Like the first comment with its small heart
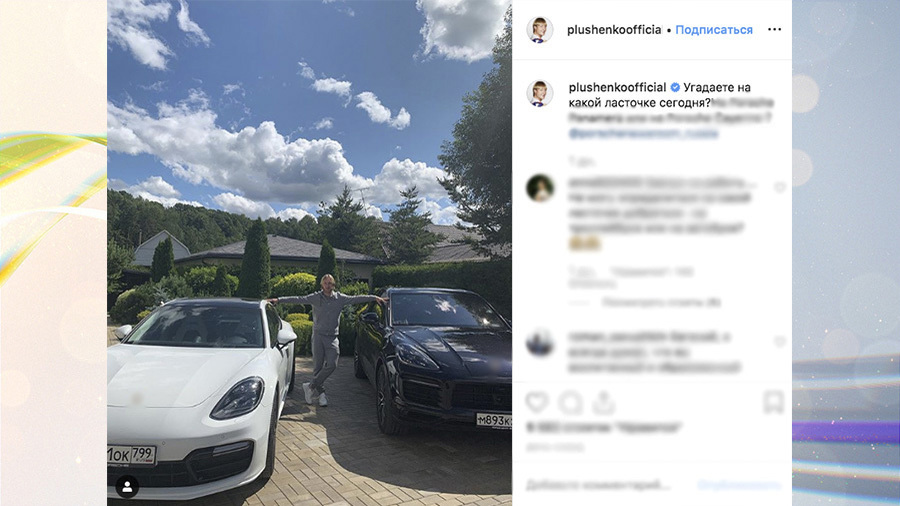Image resolution: width=900 pixels, height=506 pixels. coord(779,187)
